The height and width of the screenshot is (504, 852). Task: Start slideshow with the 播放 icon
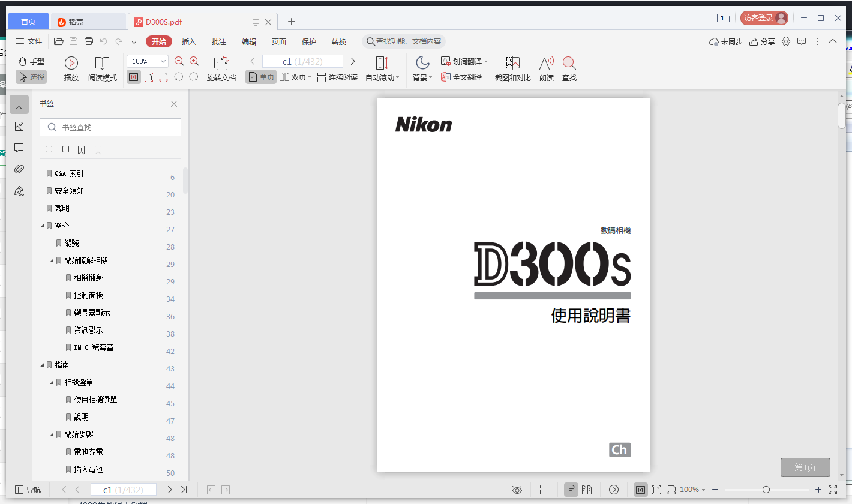71,68
